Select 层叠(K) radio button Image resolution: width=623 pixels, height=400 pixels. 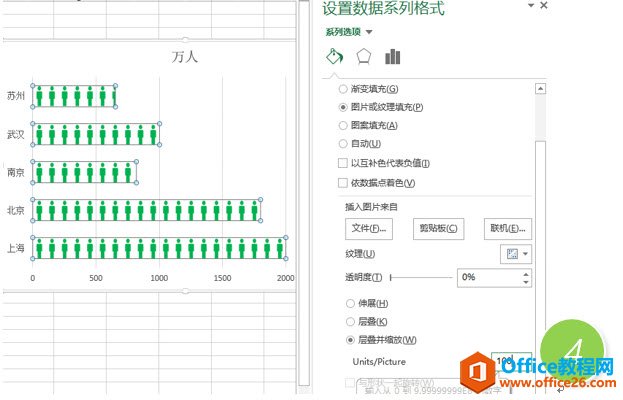click(350, 322)
